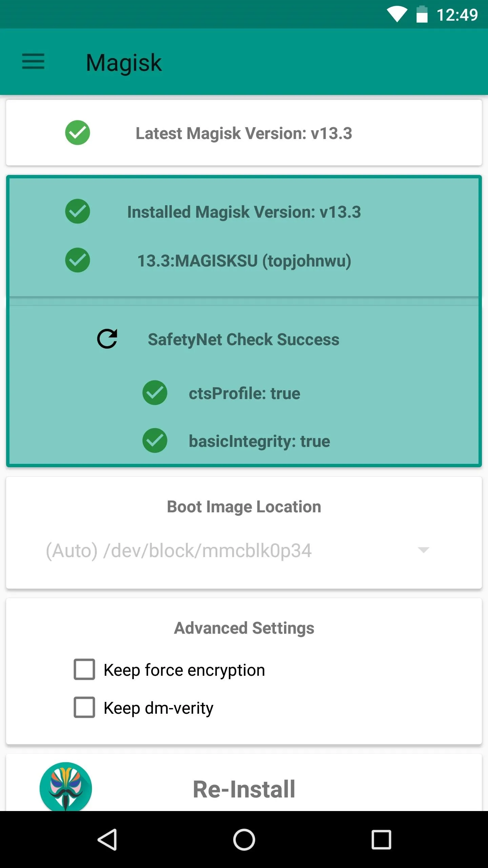Screen dimensions: 488x868
Task: Open the hamburger navigation menu
Action: tap(33, 61)
